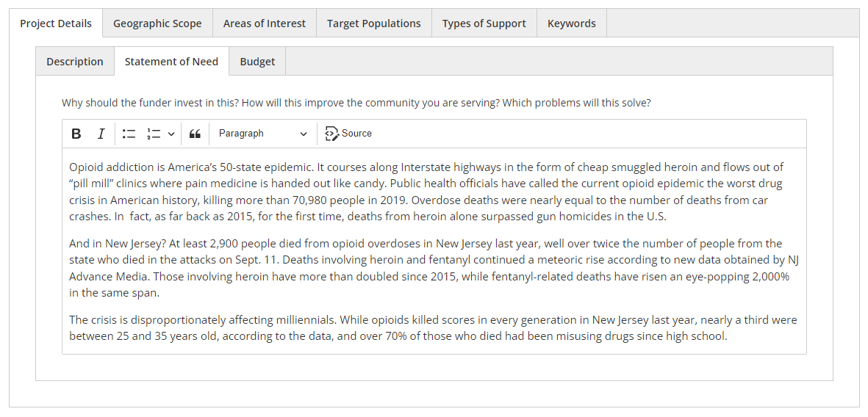View the Keywords tab
Image resolution: width=868 pixels, height=417 pixels.
click(x=572, y=23)
